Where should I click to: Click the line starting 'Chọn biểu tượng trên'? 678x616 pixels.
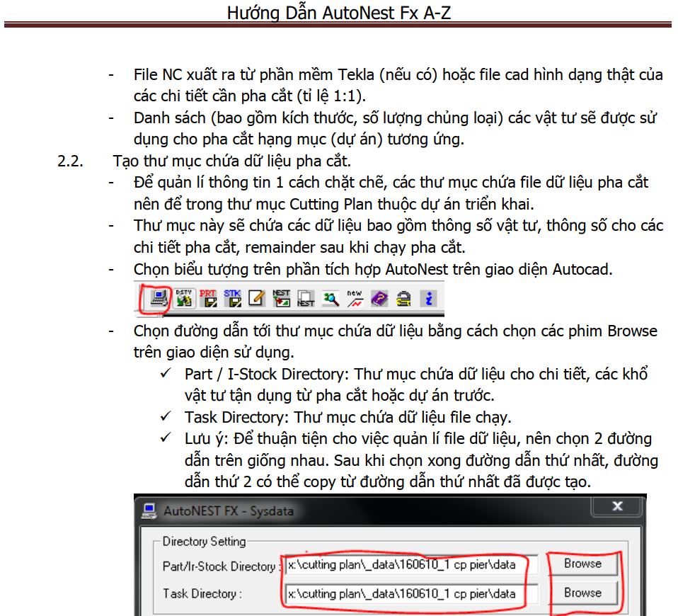373,269
